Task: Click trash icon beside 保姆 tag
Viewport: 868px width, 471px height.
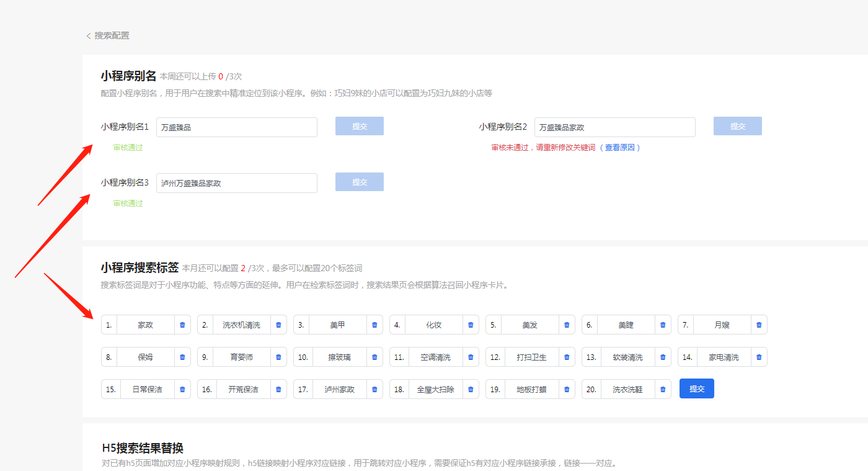Action: point(182,357)
